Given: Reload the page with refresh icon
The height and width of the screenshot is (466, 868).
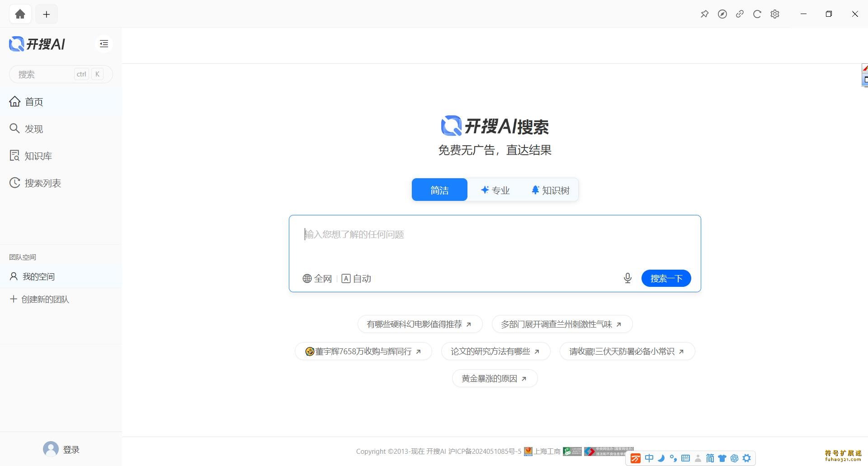Looking at the screenshot, I should [757, 14].
